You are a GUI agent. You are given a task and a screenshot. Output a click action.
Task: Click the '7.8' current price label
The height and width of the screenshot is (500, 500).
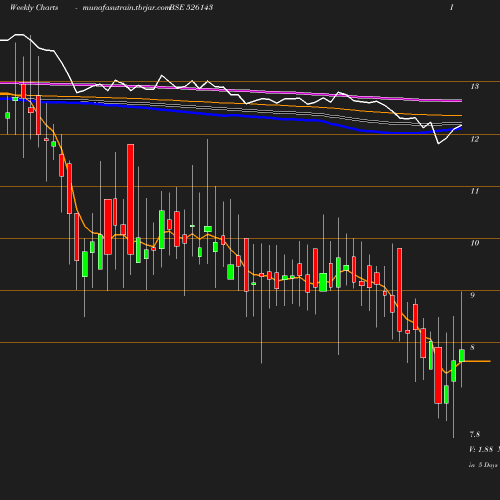click(475, 435)
